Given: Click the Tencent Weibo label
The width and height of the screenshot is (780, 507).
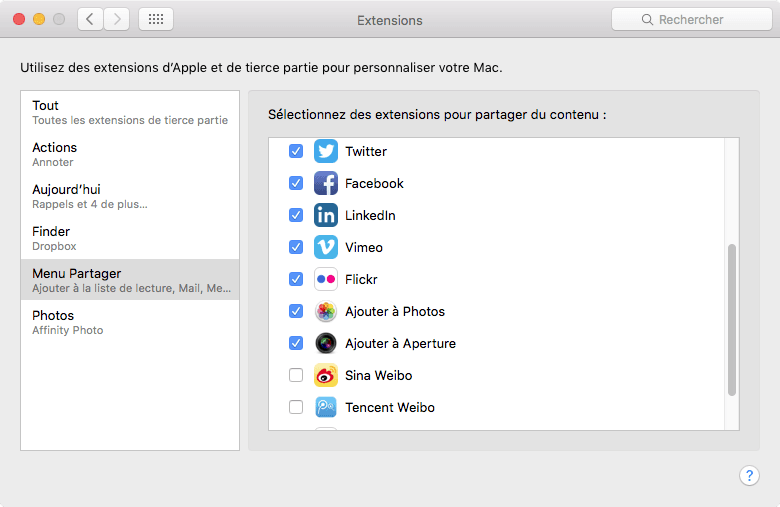Looking at the screenshot, I should [390, 407].
